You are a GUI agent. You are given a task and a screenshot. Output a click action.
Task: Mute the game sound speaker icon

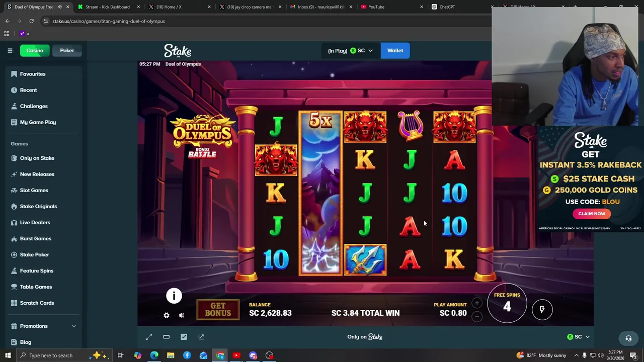182,315
